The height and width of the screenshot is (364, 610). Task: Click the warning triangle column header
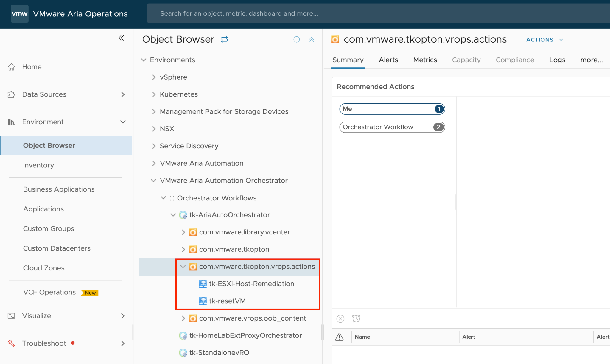tap(340, 337)
